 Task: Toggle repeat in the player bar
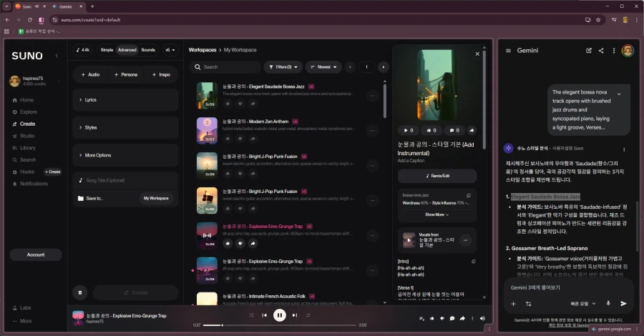pos(308,315)
